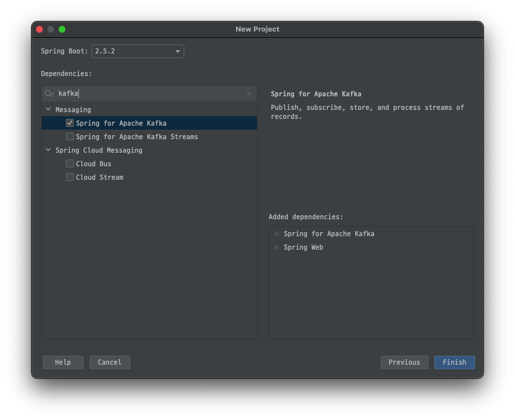Select the Cloud Bus row label

click(x=94, y=163)
